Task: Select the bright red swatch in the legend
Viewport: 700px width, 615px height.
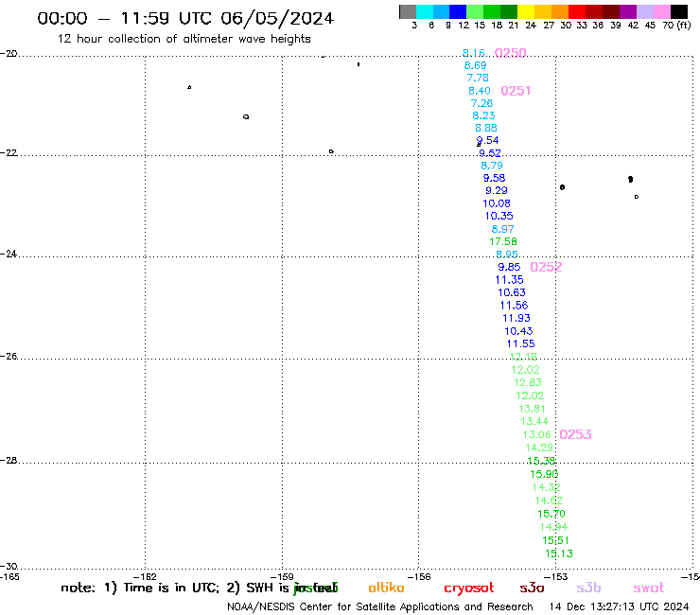Action: (x=577, y=11)
